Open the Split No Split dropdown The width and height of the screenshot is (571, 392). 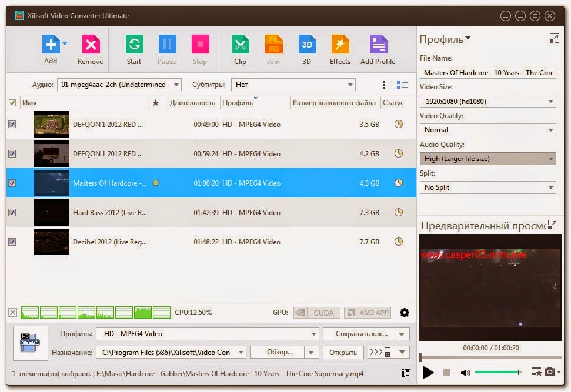[488, 187]
